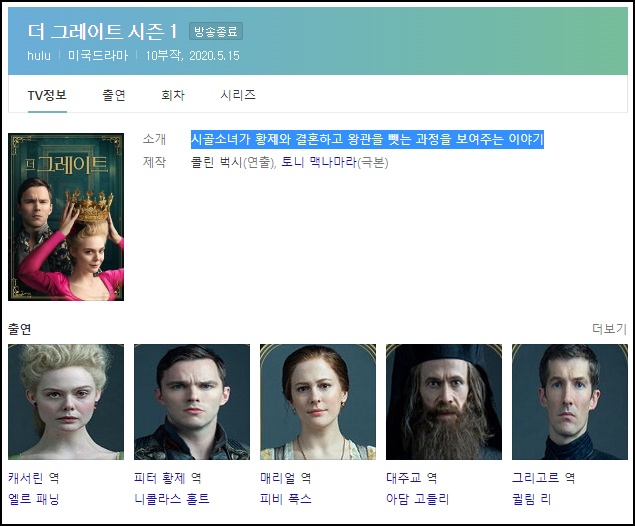Click the 제작 field label
Screen dimensions: 635x526
coord(154,162)
